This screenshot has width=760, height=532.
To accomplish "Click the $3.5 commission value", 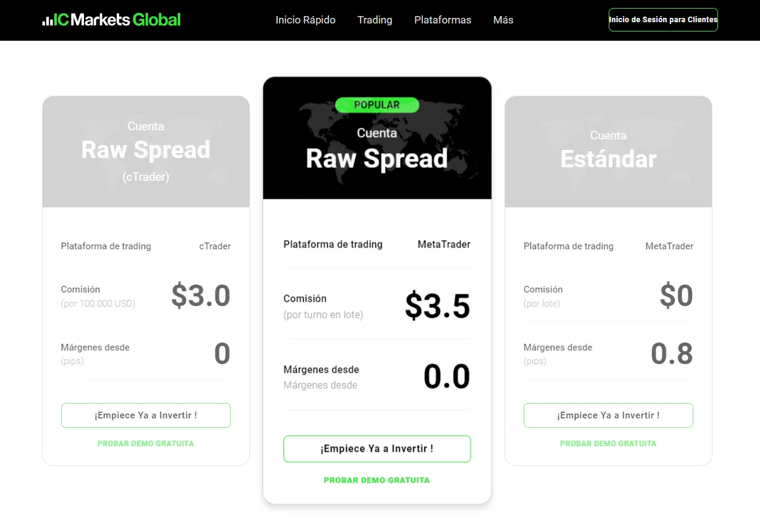I will pos(438,306).
